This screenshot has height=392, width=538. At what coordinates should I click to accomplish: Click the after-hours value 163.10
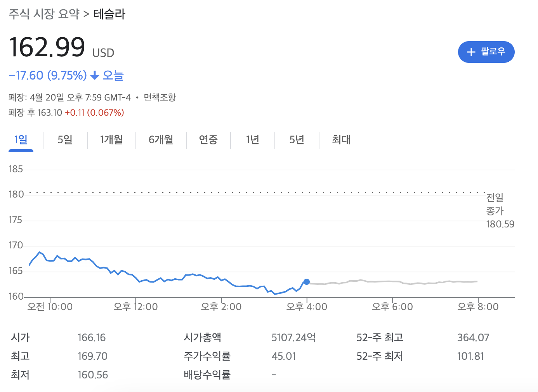[x=50, y=113]
